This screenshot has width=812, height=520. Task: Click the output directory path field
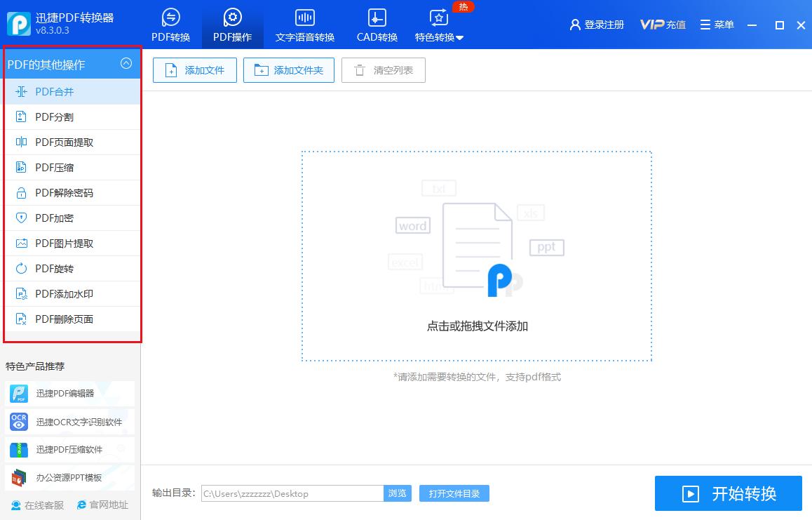tap(291, 493)
